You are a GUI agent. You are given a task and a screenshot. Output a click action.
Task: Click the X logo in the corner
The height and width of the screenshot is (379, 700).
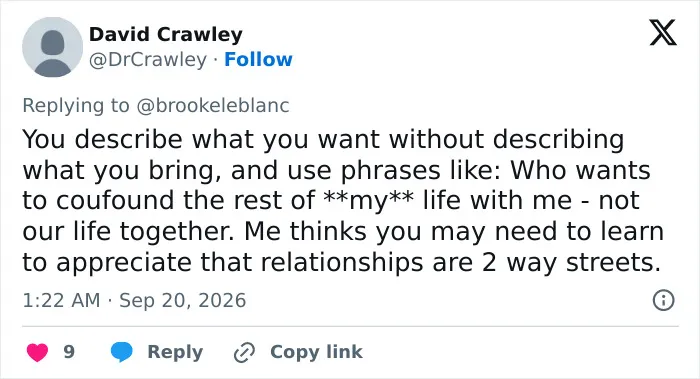(x=663, y=33)
